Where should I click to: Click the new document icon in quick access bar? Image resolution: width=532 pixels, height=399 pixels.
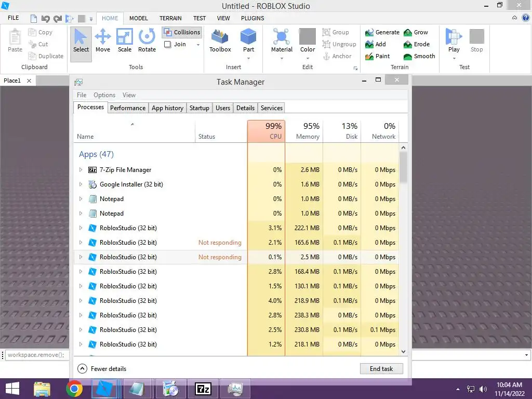pyautogui.click(x=34, y=18)
